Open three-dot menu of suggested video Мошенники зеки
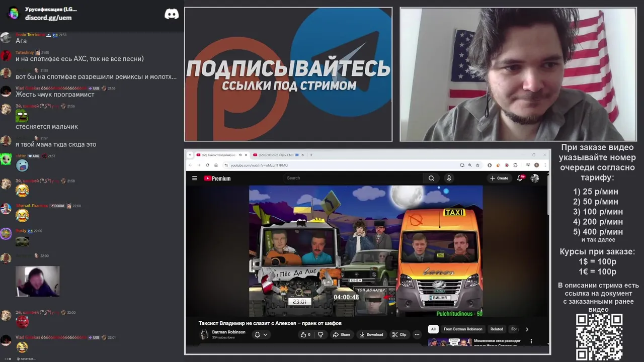Image resolution: width=644 pixels, height=362 pixels. [x=531, y=341]
